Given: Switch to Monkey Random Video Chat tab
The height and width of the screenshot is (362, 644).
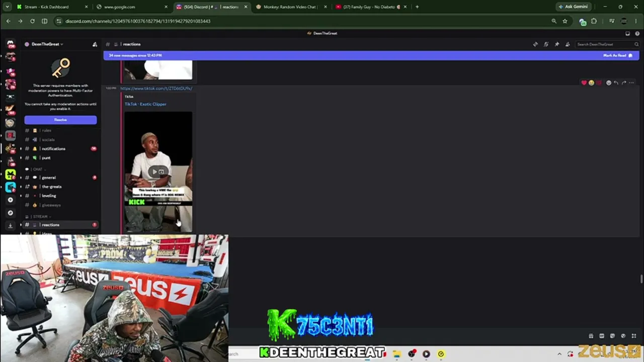Looking at the screenshot, I should (x=291, y=7).
